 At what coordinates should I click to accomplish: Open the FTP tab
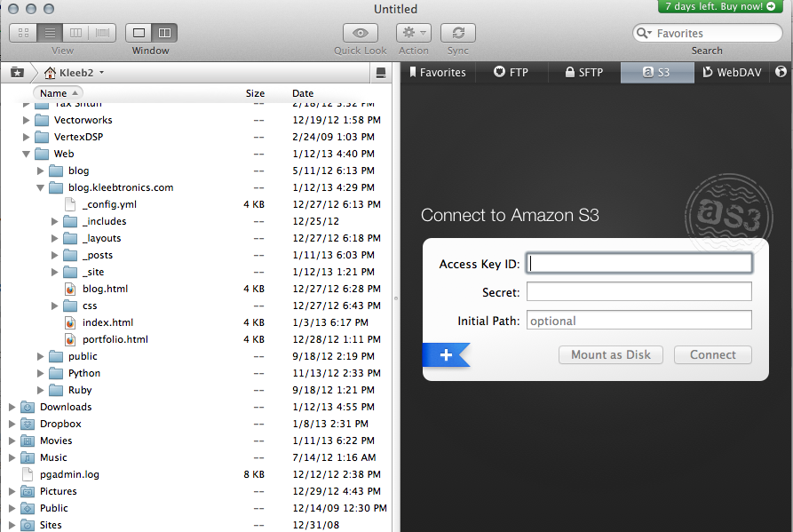pos(511,72)
